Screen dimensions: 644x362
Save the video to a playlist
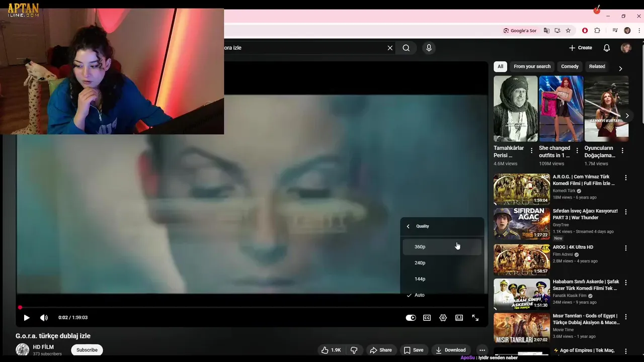(414, 350)
